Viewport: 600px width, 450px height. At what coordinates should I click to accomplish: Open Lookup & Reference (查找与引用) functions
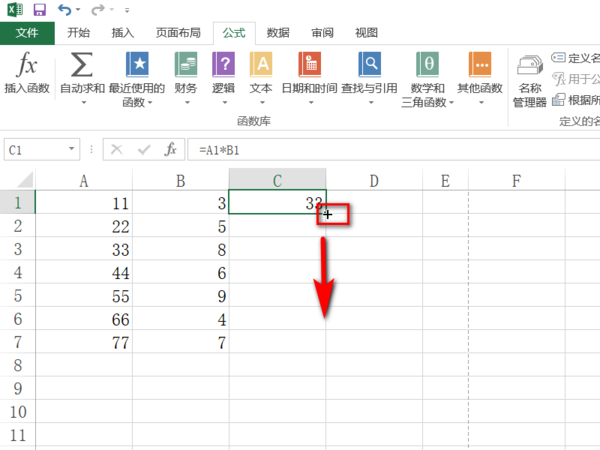pos(370,78)
